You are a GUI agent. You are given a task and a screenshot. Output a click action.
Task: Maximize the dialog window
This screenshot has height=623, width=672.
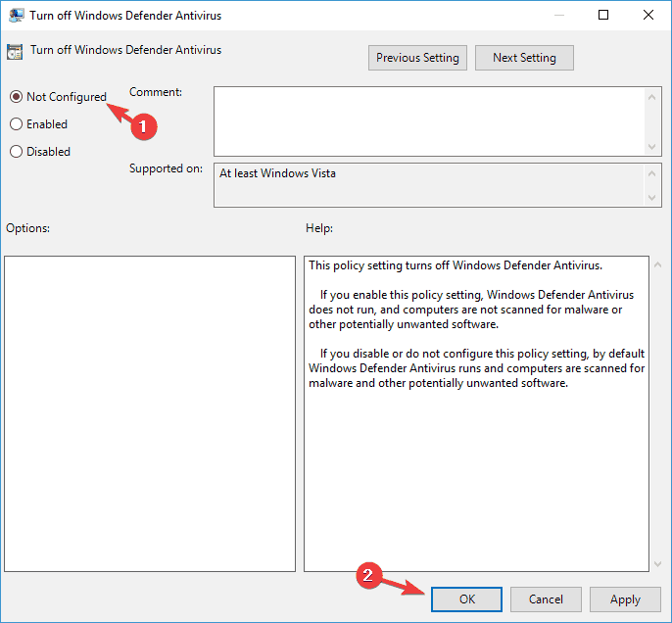[603, 16]
